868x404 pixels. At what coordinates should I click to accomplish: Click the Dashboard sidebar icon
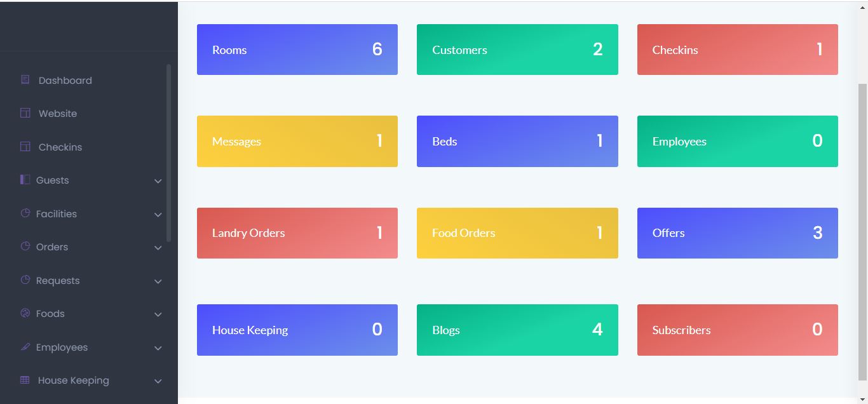(x=25, y=80)
